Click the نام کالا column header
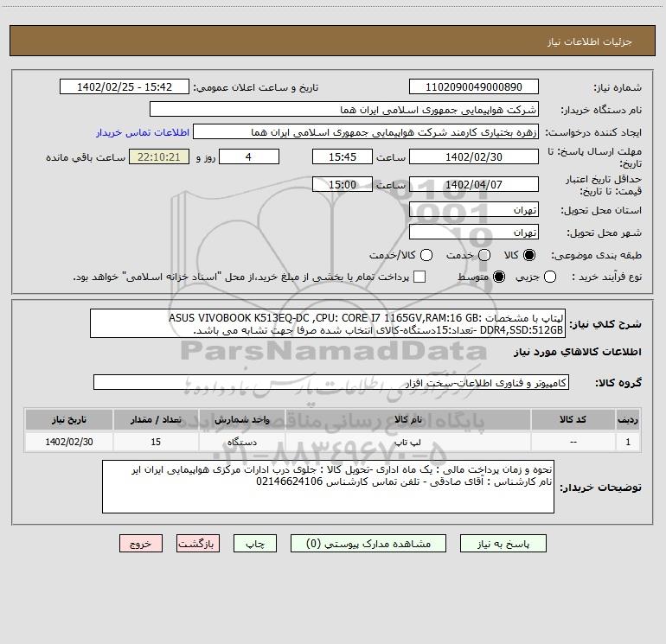Viewport: 666px width, 644px height. tap(415, 419)
